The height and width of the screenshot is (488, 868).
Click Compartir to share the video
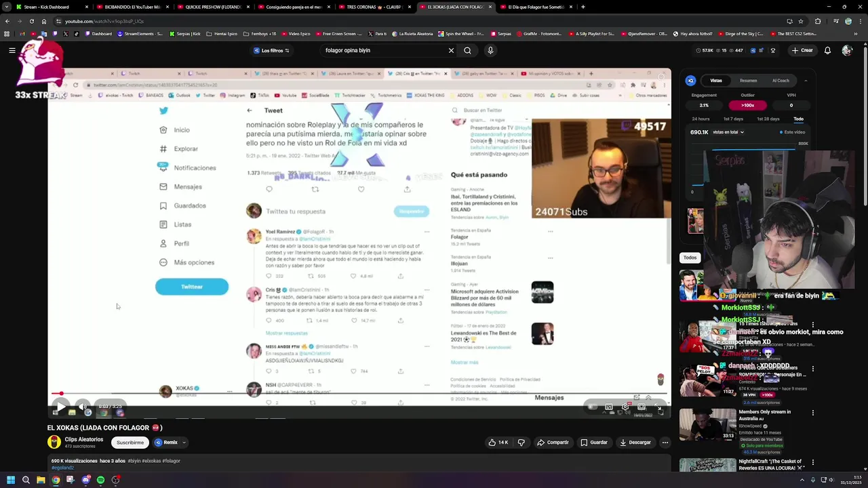click(x=553, y=443)
